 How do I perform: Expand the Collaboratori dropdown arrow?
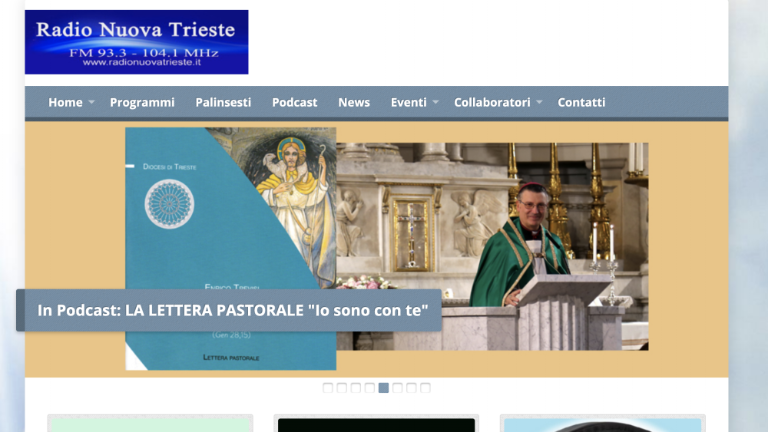coord(539,103)
